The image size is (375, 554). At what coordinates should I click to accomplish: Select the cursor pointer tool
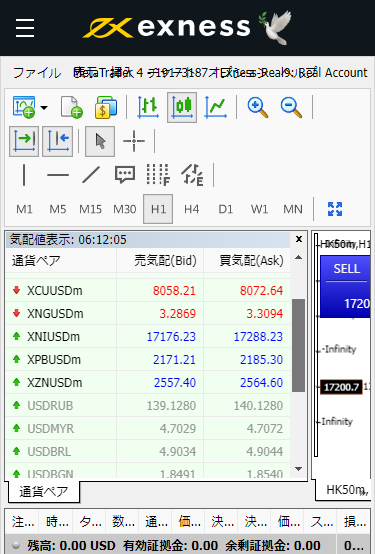[100, 141]
